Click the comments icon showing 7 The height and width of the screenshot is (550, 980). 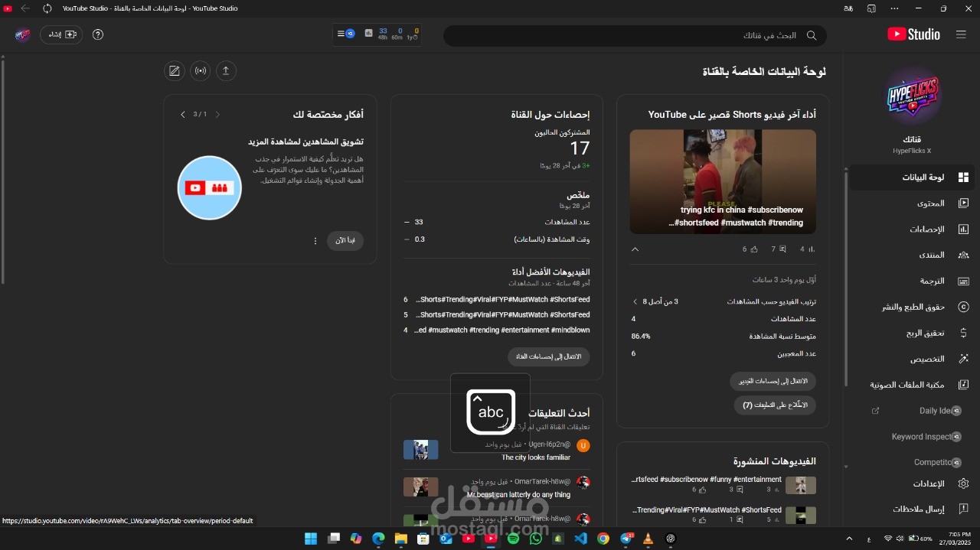(782, 249)
